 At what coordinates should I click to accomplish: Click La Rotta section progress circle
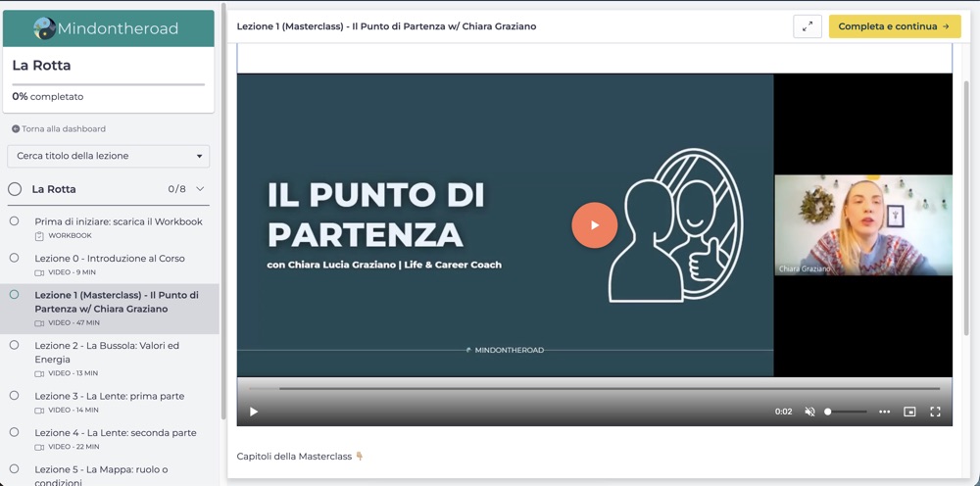(15, 189)
